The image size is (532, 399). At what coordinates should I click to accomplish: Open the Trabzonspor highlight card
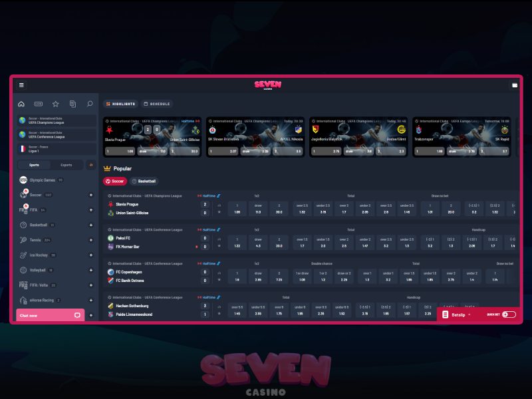click(x=462, y=137)
